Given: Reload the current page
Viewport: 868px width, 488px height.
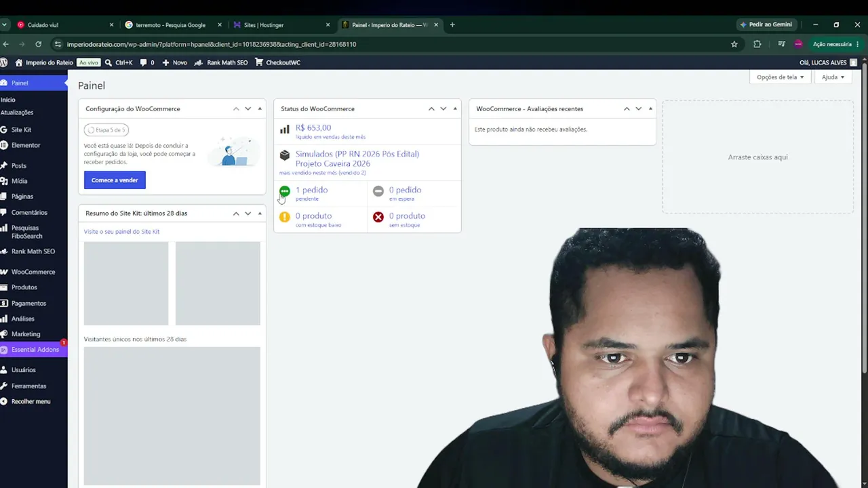Looking at the screenshot, I should [x=39, y=44].
